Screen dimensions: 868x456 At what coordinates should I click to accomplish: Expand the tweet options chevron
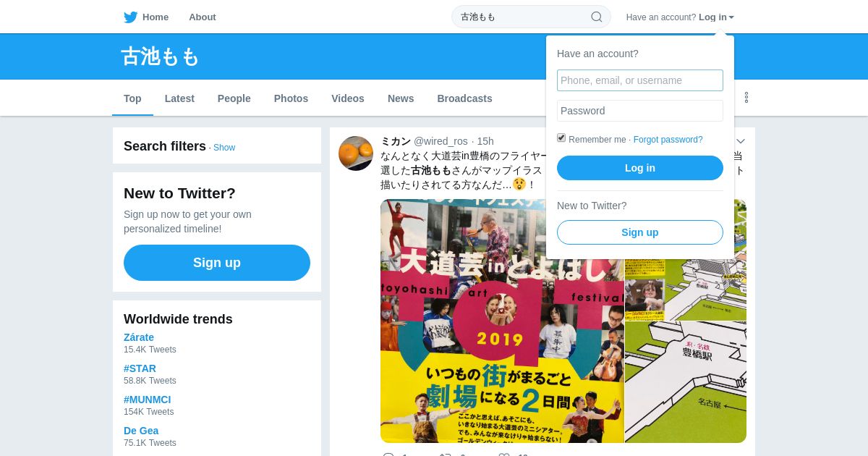[741, 141]
